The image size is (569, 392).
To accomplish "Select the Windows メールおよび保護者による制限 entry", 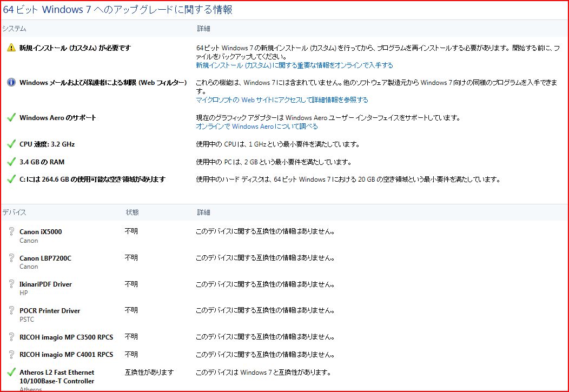I will (103, 82).
